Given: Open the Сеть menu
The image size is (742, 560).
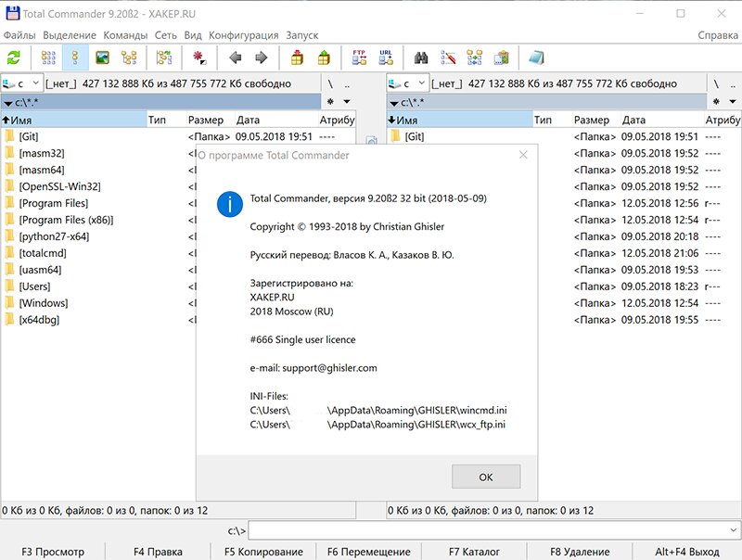Looking at the screenshot, I should pos(166,35).
